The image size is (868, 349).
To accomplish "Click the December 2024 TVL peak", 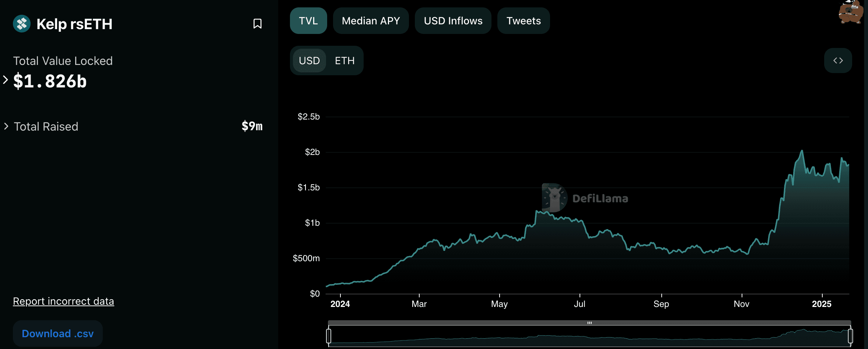I will (802, 151).
